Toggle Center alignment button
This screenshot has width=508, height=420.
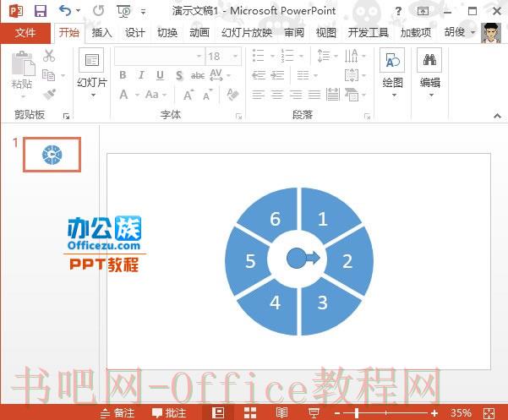point(277,95)
